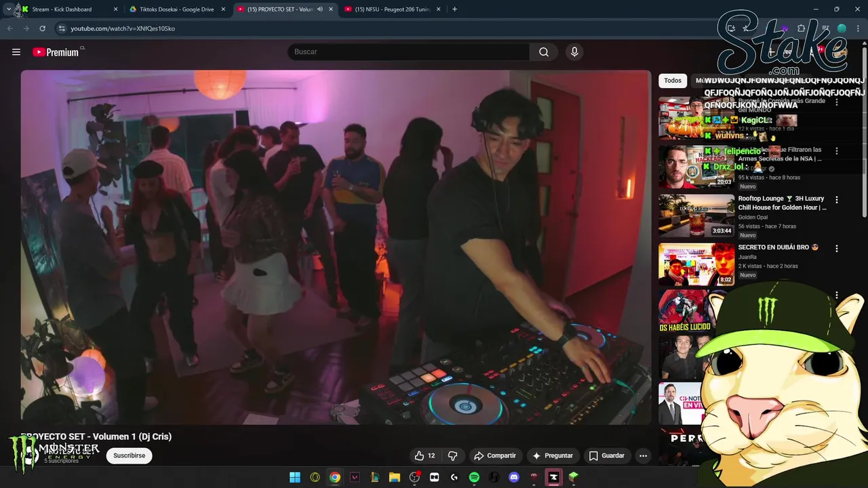Open Rooftop Lounge 3H Luxury Chill House video
The image size is (868, 488).
(x=782, y=203)
